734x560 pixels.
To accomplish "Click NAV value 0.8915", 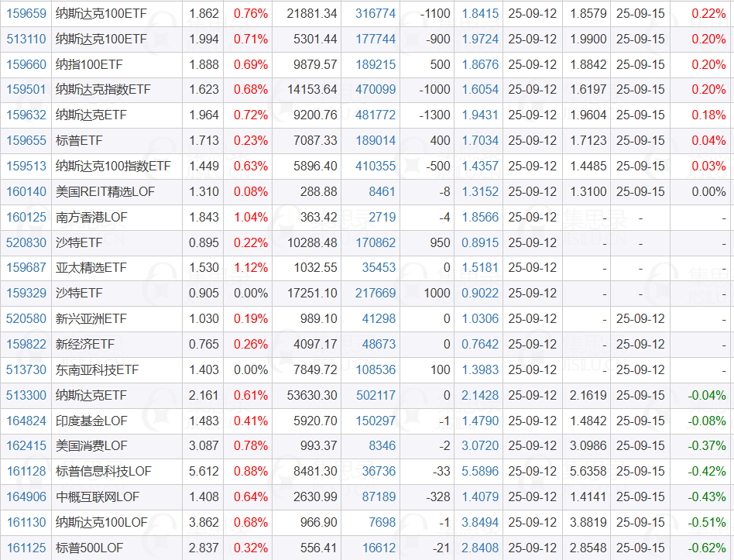I will [480, 242].
